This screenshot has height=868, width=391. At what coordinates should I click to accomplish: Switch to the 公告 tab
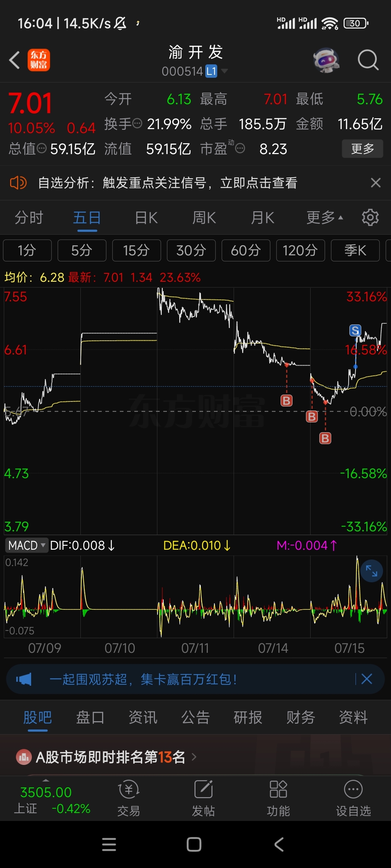195,718
